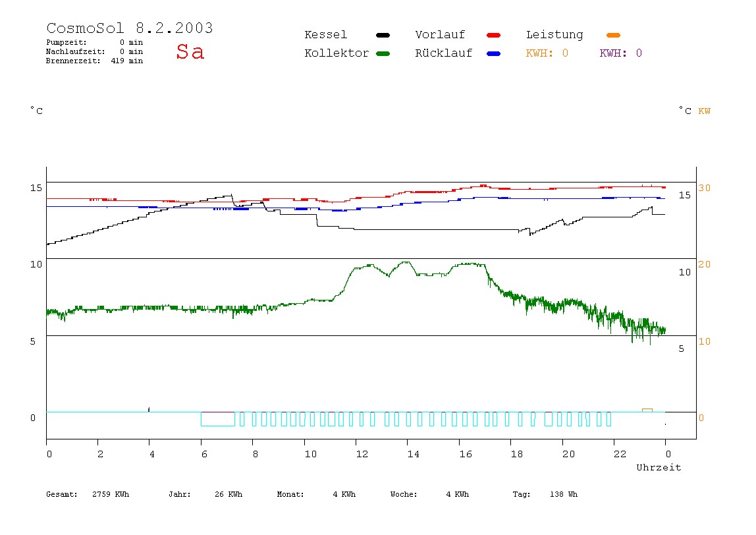Click the 'Pumpzeit:' label

click(x=67, y=42)
